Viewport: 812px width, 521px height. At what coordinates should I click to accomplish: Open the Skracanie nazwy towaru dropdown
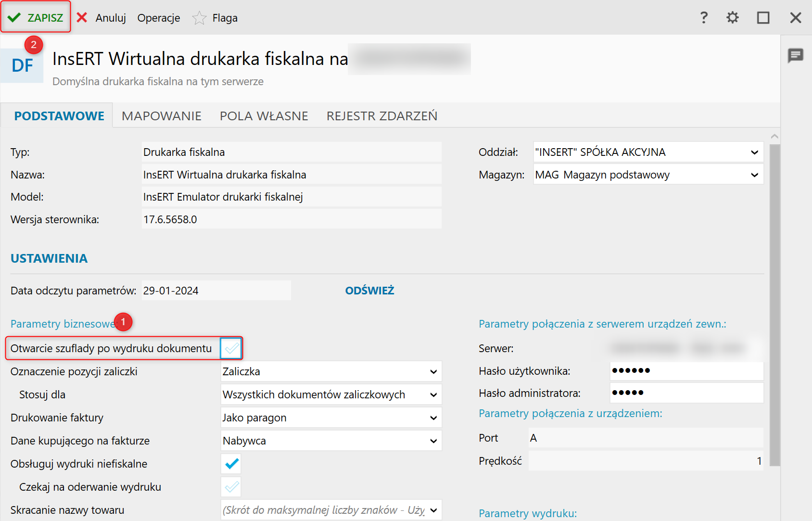click(x=331, y=510)
